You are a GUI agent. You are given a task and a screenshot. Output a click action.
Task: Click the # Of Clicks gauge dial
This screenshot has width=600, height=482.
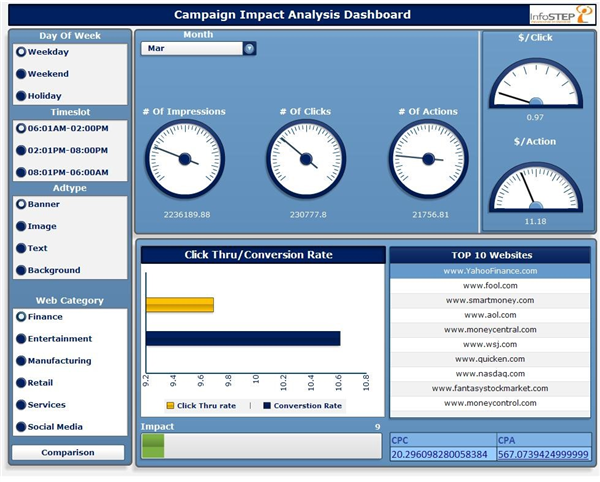pyautogui.click(x=305, y=158)
